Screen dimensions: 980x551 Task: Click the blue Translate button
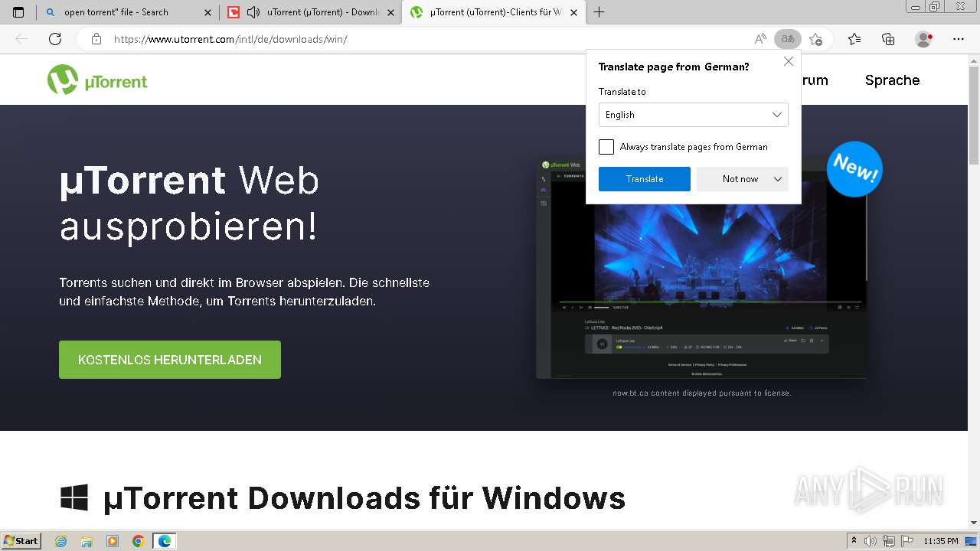pyautogui.click(x=645, y=179)
